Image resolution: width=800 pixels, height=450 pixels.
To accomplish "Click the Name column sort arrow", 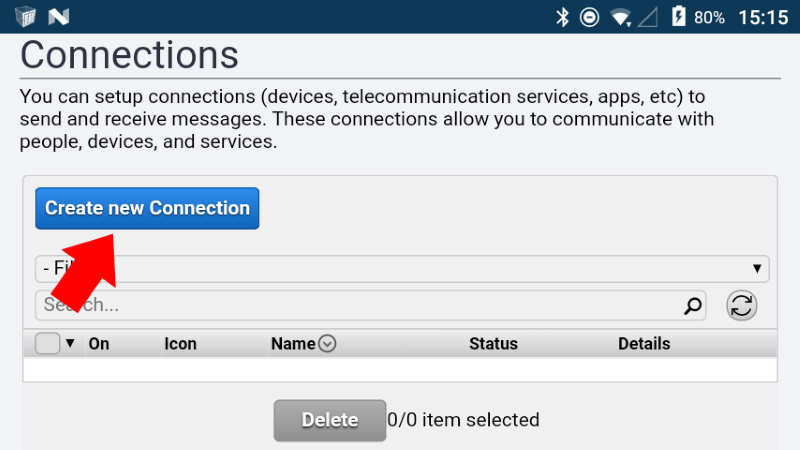I will [327, 343].
